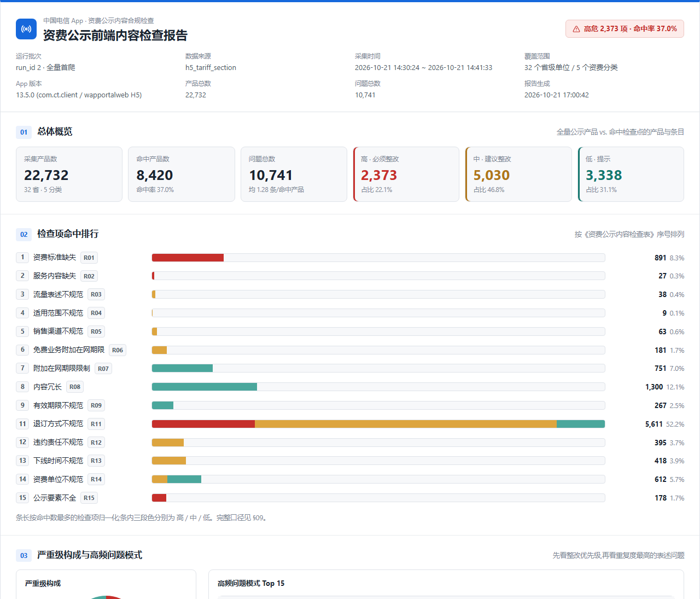This screenshot has width=700, height=599.
Task: Click the R01 tag next to 资费标准缺失
Action: point(89,258)
